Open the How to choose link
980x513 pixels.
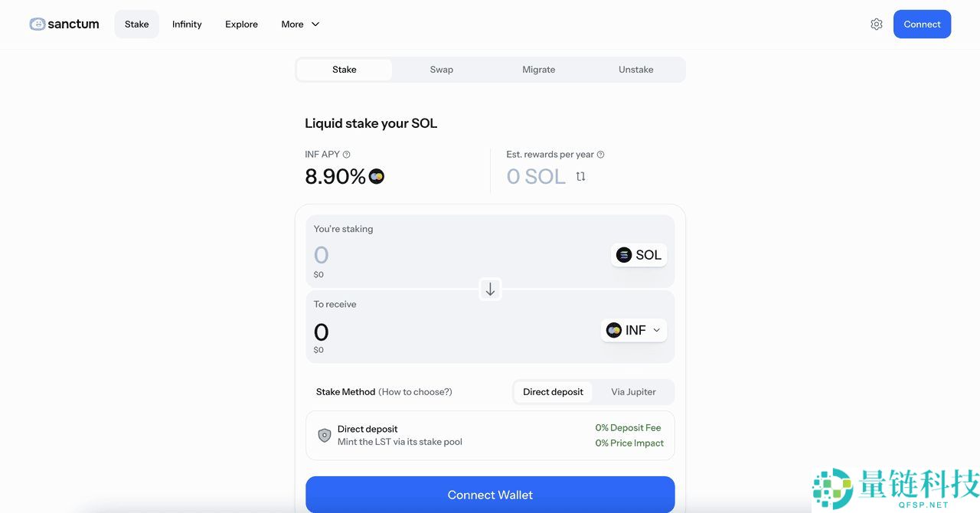click(415, 392)
